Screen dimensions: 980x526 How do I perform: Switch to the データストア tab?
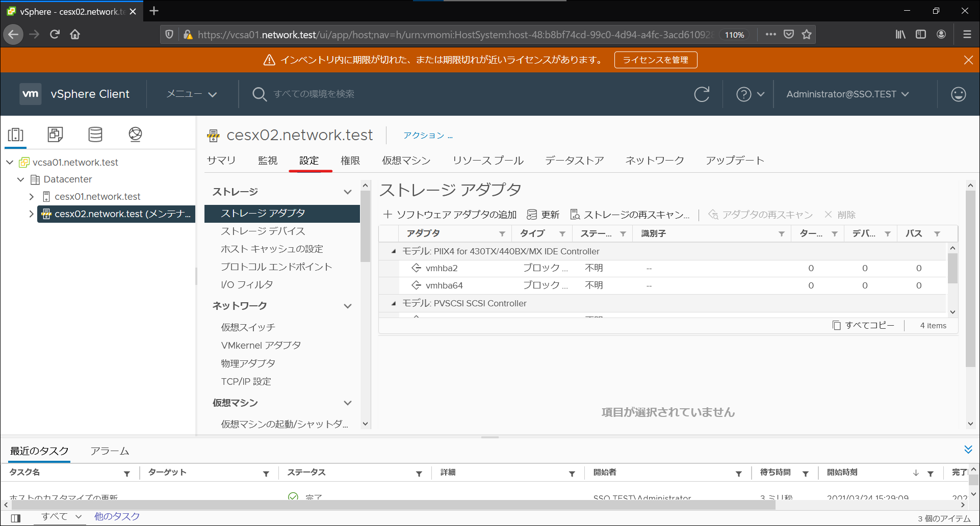[x=574, y=161]
